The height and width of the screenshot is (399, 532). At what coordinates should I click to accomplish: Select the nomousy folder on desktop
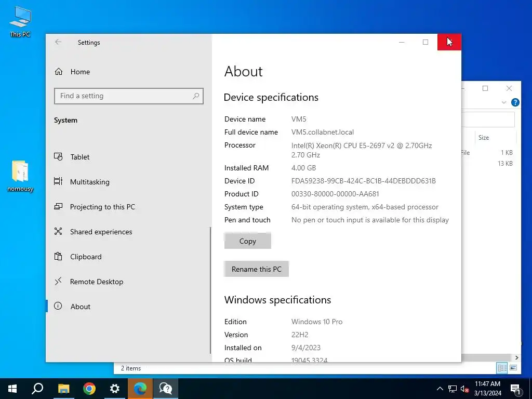coord(20,177)
